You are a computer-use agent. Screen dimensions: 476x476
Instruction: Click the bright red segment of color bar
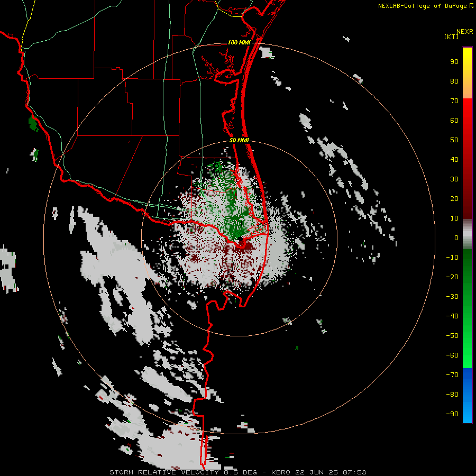pyautogui.click(x=467, y=159)
